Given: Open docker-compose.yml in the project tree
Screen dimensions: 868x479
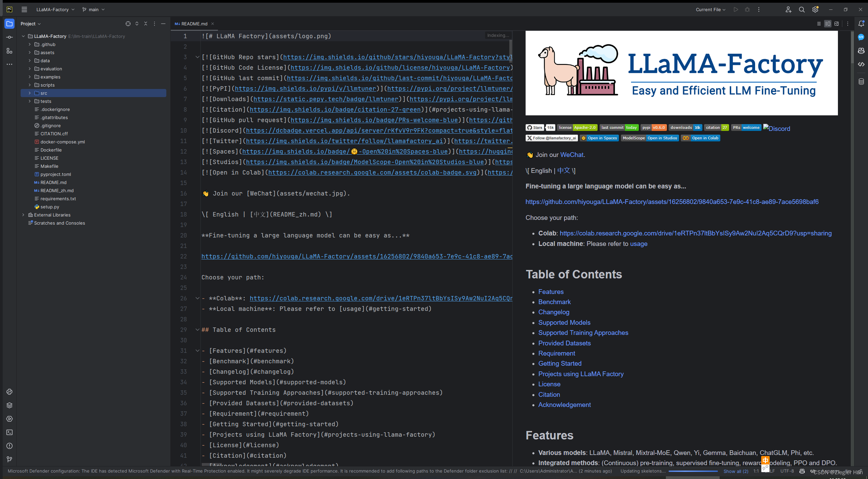Looking at the screenshot, I should [63, 142].
